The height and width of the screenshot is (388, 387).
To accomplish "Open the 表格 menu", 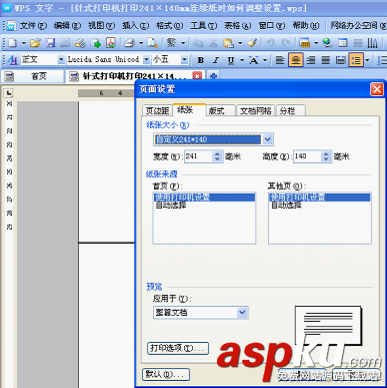I will tap(238, 26).
